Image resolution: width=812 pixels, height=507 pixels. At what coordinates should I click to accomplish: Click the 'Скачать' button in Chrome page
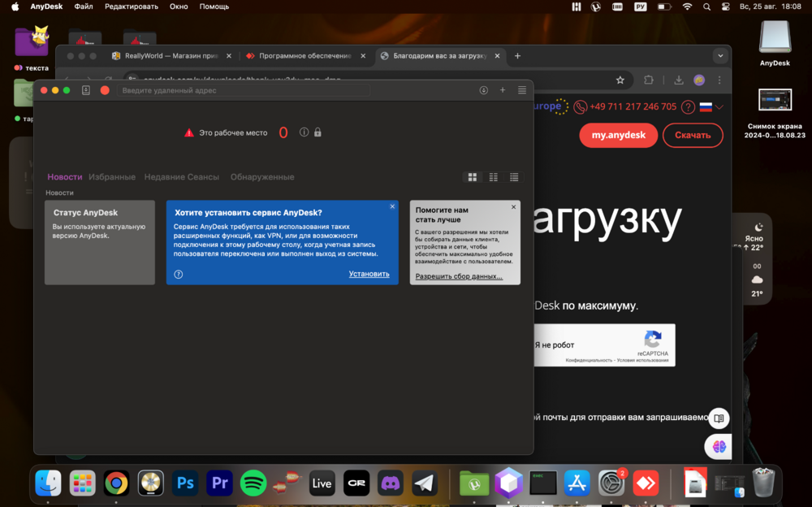(693, 136)
